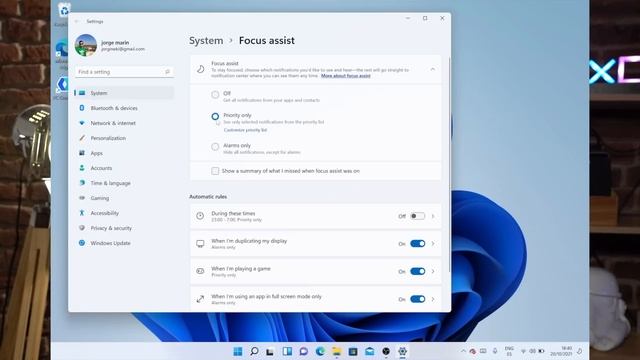
Task: Open the Apps settings category
Action: (x=124, y=153)
